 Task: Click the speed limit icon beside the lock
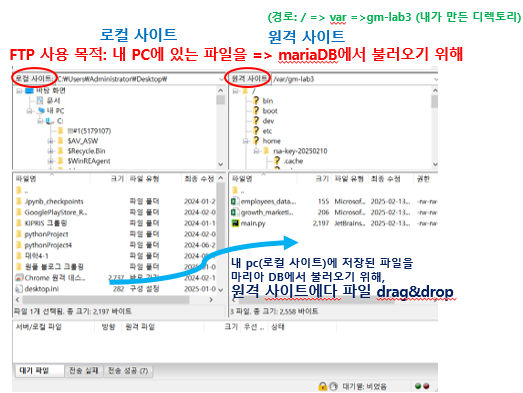pyautogui.click(x=333, y=386)
